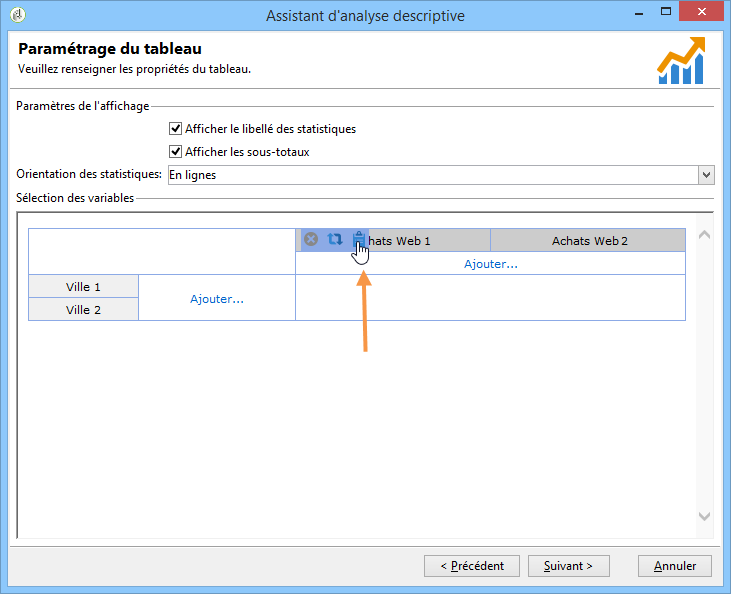Screen dimensions: 736x599
Task: Click 'Ajouter...' link next to Ville rows
Action: click(217, 299)
